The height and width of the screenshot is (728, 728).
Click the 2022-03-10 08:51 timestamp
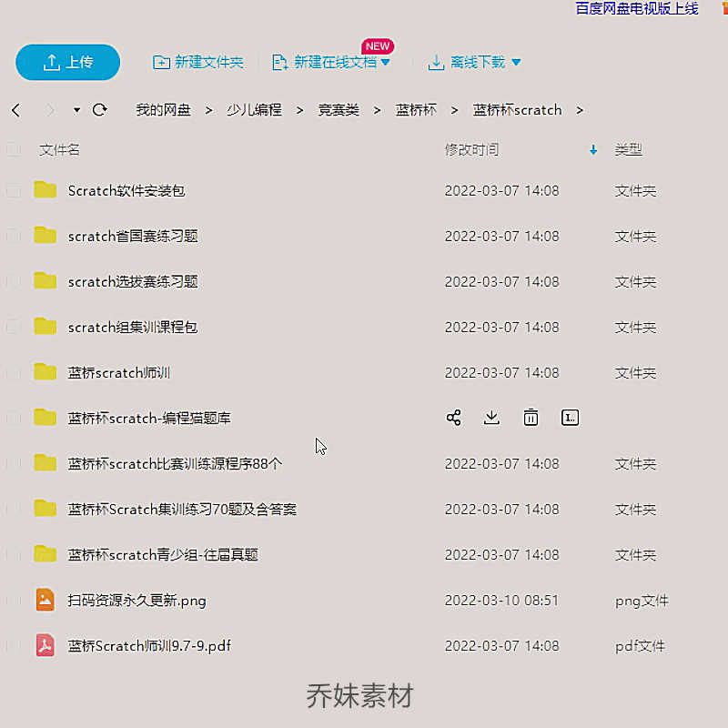pyautogui.click(x=501, y=601)
